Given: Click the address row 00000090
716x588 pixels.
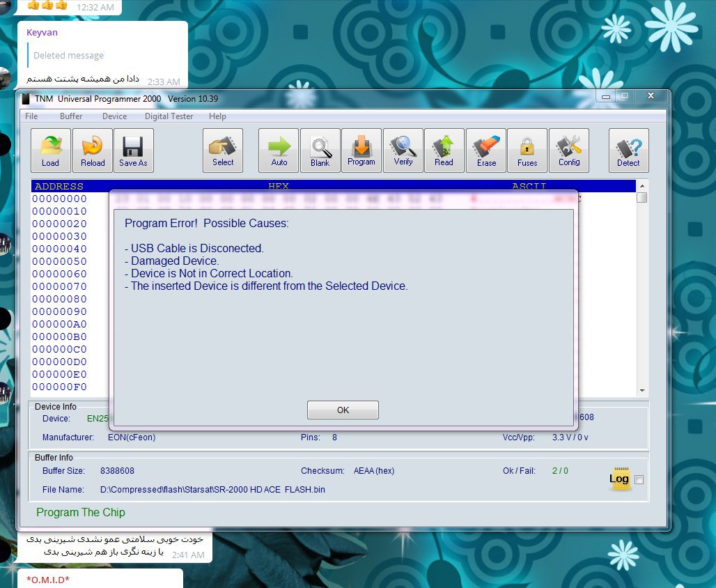Looking at the screenshot, I should point(59,311).
